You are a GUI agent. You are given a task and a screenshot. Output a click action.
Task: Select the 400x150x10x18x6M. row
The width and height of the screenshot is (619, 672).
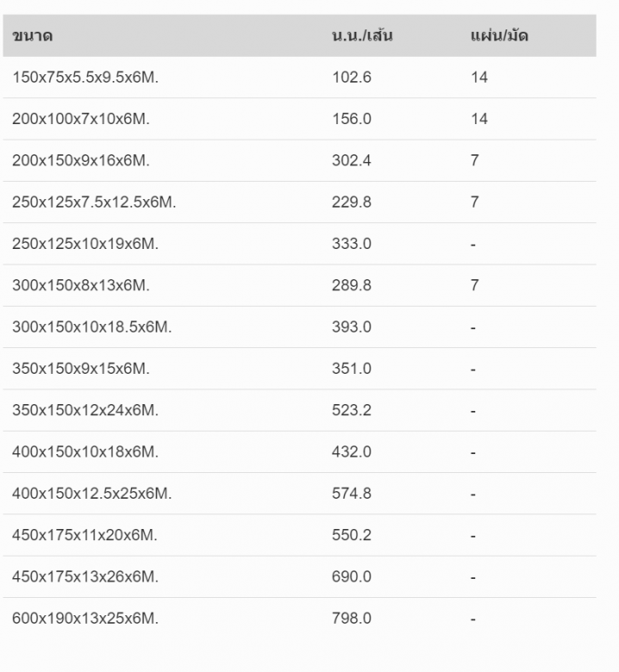[x=299, y=451]
